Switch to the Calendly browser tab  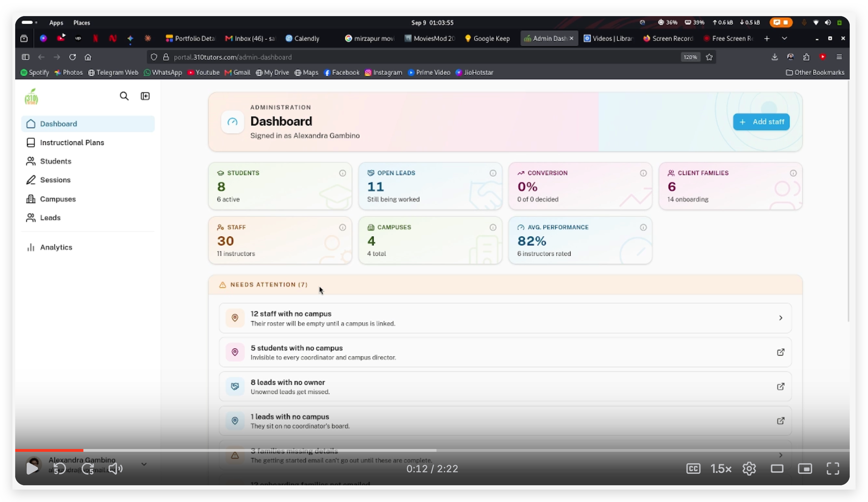pos(303,38)
